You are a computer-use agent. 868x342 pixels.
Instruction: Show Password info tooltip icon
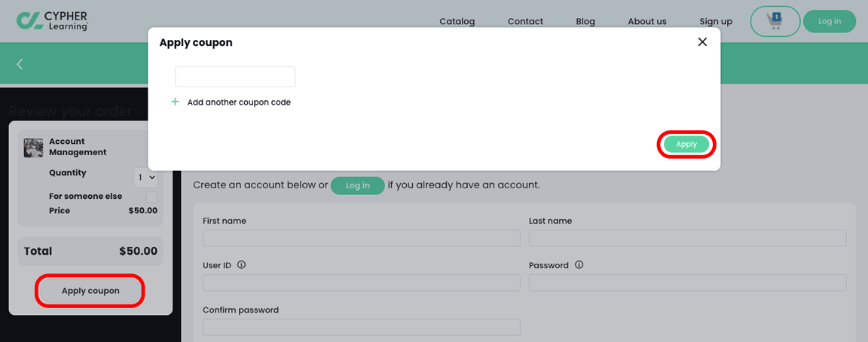[579, 265]
